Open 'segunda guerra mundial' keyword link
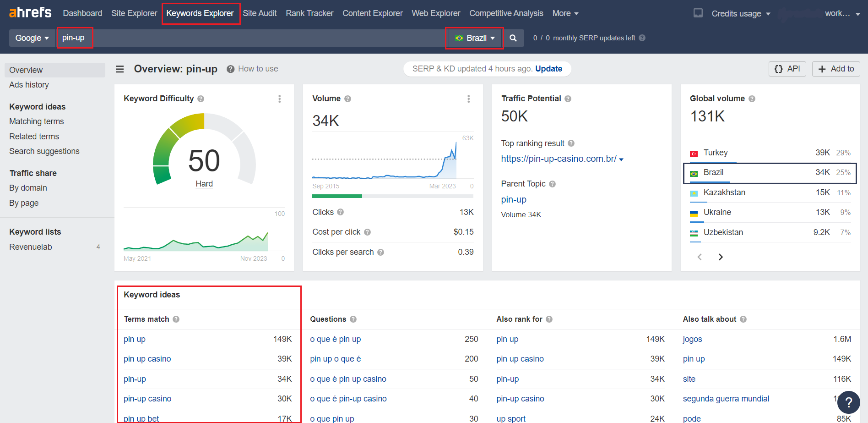This screenshot has height=423, width=868. (726, 399)
